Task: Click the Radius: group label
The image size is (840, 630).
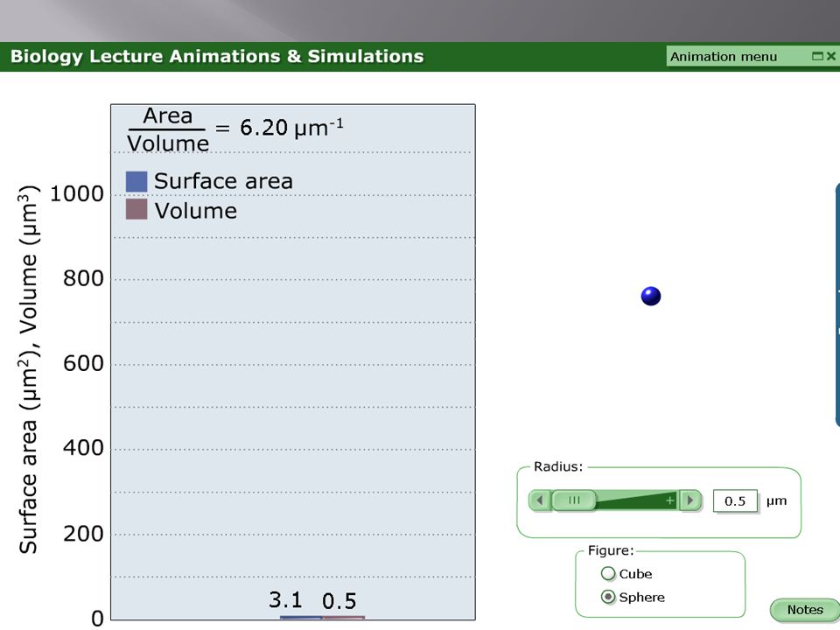Action: pyautogui.click(x=558, y=466)
